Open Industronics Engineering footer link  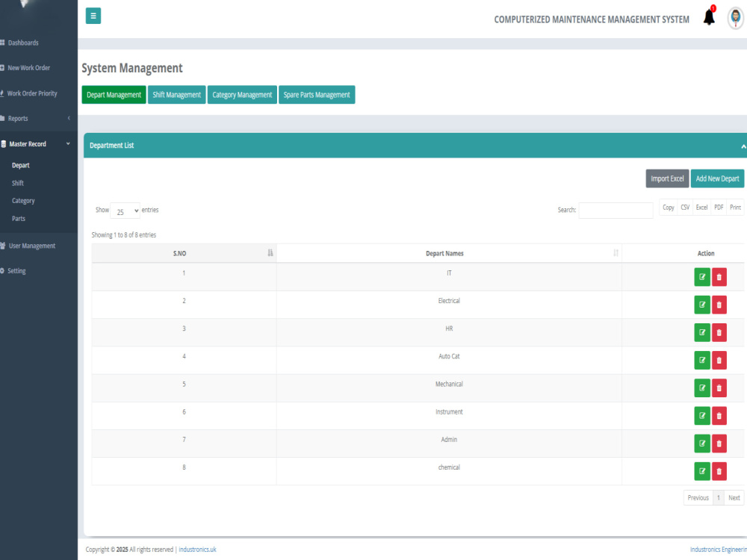tap(719, 550)
